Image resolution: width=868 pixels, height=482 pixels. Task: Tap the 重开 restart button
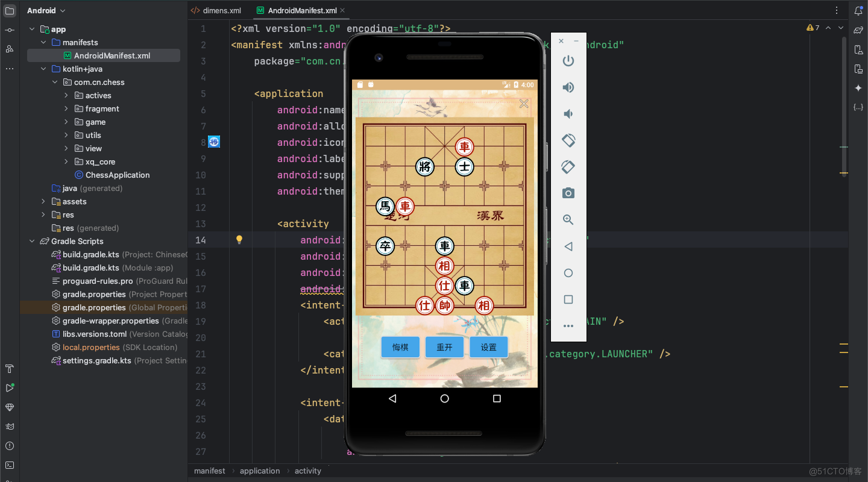coord(444,348)
